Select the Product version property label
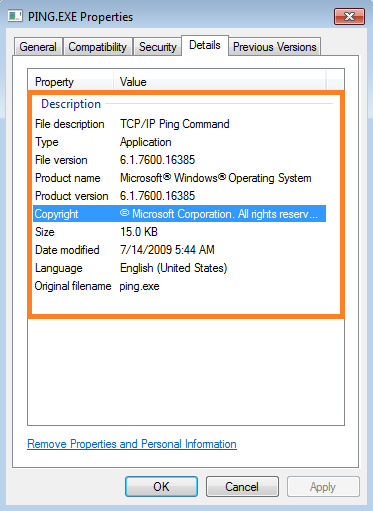This screenshot has width=373, height=511. point(72,196)
